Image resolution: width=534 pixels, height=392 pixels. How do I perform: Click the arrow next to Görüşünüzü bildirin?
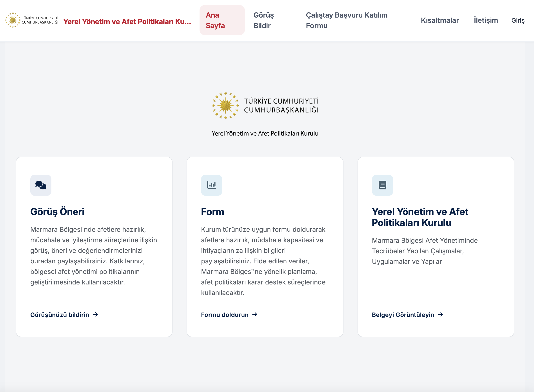[x=95, y=314]
